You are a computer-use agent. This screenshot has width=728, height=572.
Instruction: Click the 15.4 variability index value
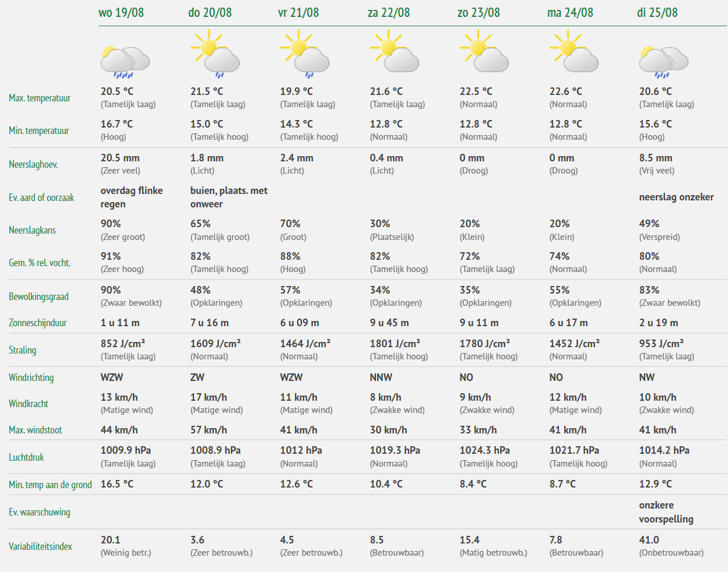(x=470, y=540)
